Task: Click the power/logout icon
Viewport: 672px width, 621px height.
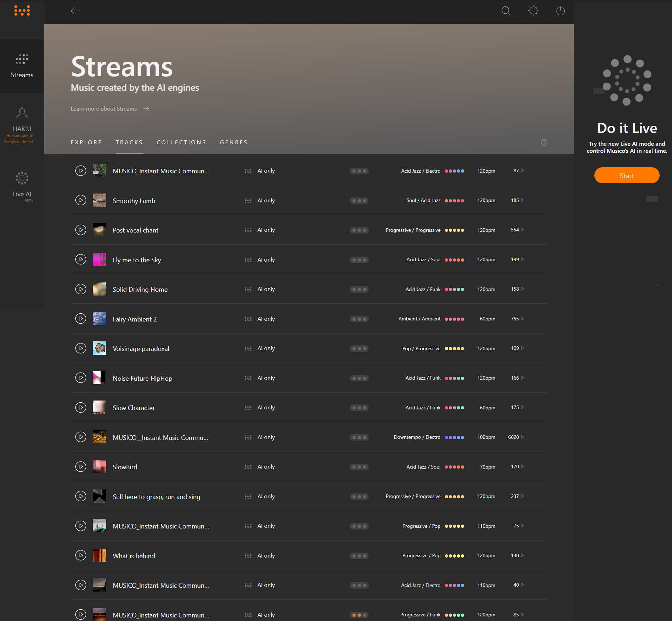Action: pyautogui.click(x=560, y=11)
